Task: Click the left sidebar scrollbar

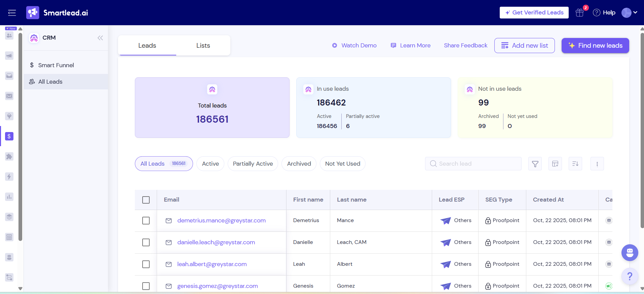Action: [21, 136]
